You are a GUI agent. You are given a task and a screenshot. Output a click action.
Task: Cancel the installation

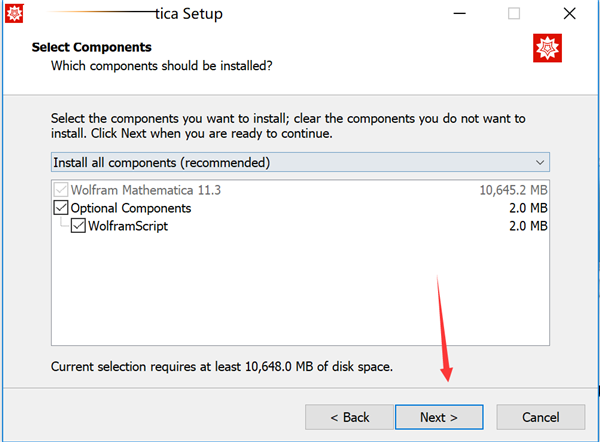[546, 417]
